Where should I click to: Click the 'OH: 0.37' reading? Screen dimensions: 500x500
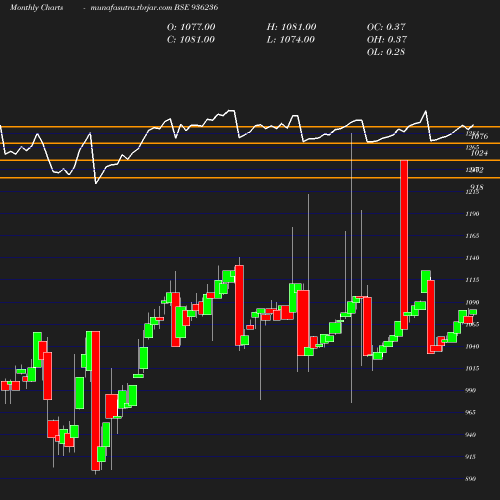tap(387, 40)
